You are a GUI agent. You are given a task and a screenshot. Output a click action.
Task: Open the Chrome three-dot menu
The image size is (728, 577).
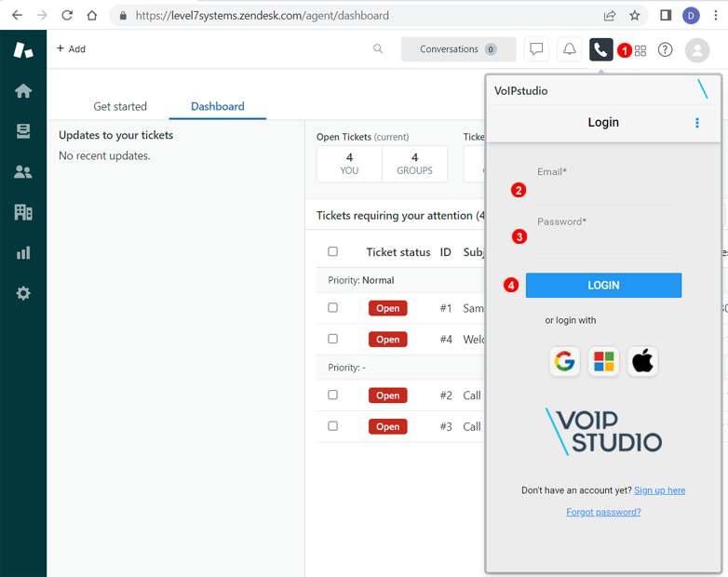pos(716,15)
